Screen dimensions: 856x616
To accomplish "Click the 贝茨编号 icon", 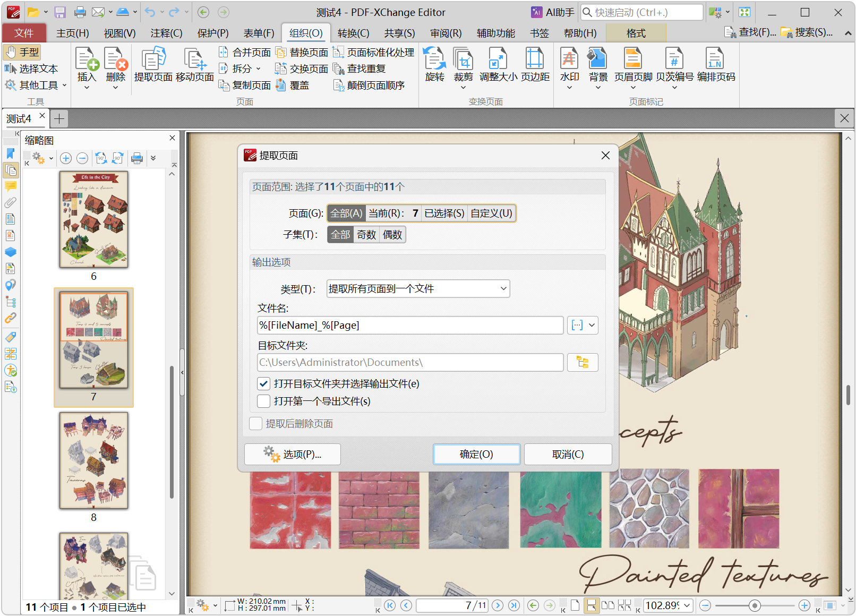I will click(674, 68).
